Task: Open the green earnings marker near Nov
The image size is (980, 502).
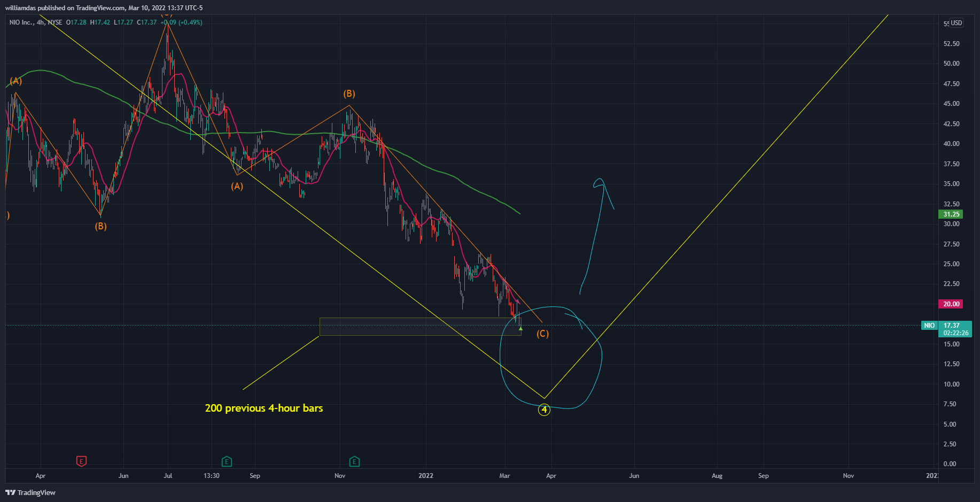Action: pyautogui.click(x=354, y=461)
